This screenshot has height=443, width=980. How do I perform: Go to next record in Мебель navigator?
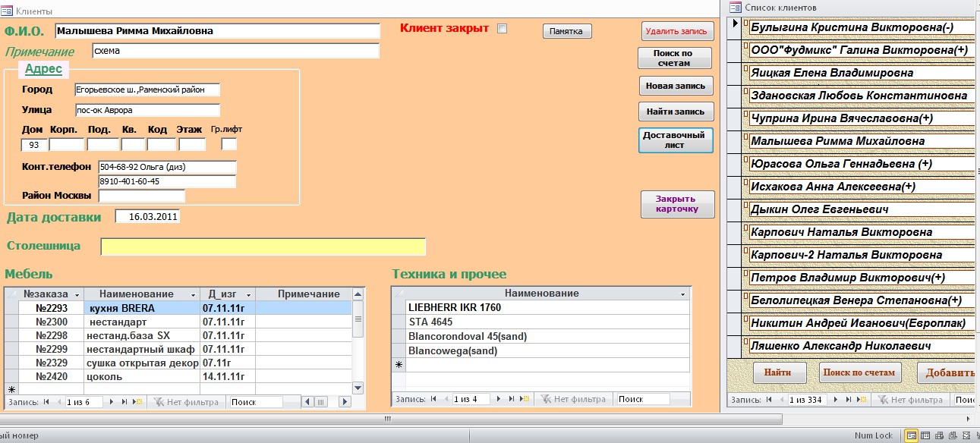[x=112, y=402]
